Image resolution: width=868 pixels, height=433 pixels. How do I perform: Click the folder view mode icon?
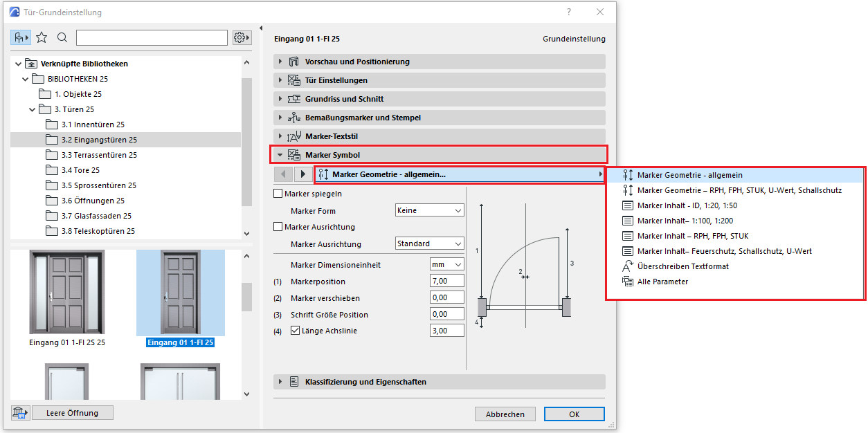21,37
